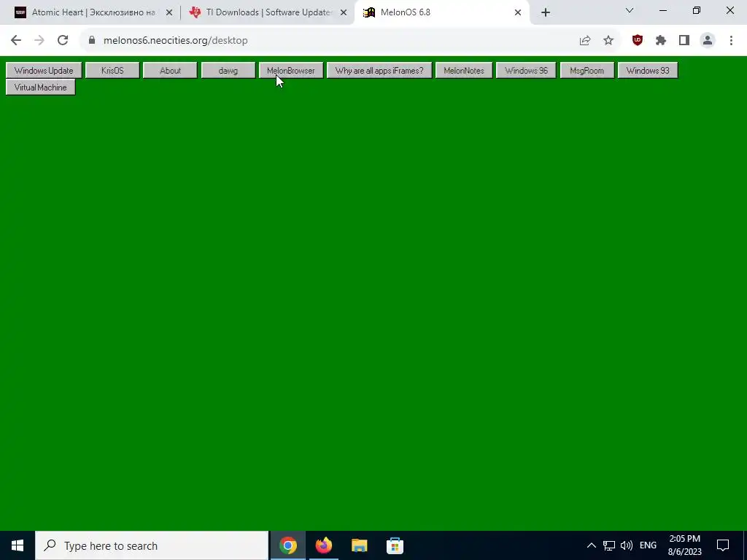
Task: Open the Windows Update app button
Action: point(44,71)
